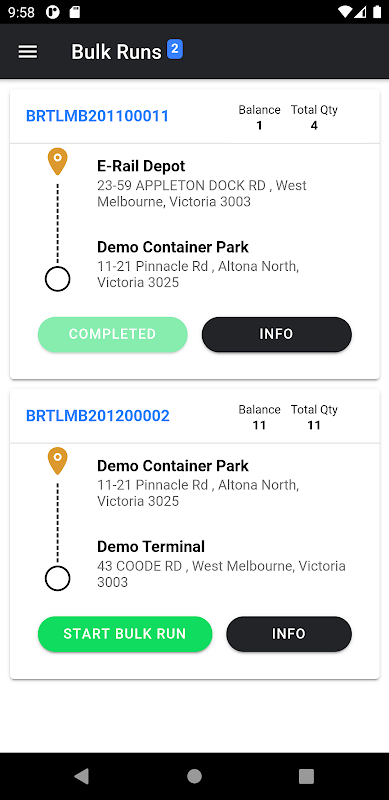Tap INFO for run BRTLMB201200002
The height and width of the screenshot is (800, 389).
[x=289, y=634]
